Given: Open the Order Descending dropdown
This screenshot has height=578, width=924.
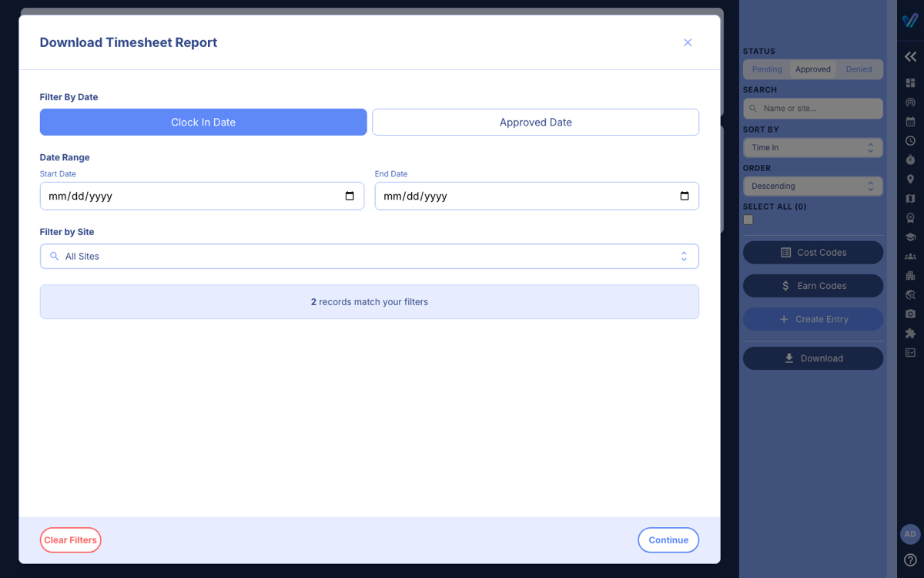Looking at the screenshot, I should (813, 186).
